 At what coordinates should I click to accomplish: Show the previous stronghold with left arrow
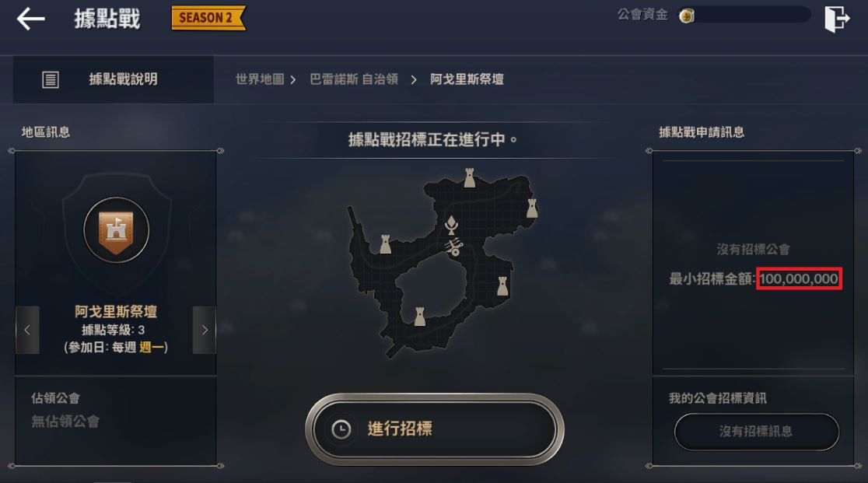pos(27,330)
